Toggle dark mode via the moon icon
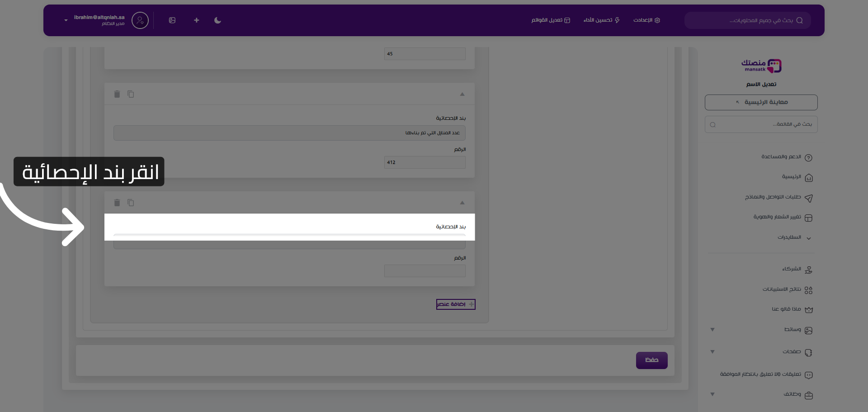868x412 pixels. click(217, 20)
